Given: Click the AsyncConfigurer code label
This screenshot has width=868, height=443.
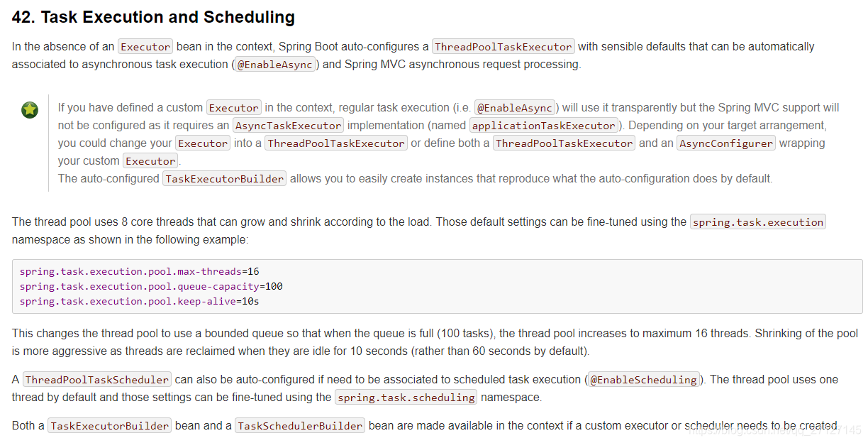Looking at the screenshot, I should point(727,143).
